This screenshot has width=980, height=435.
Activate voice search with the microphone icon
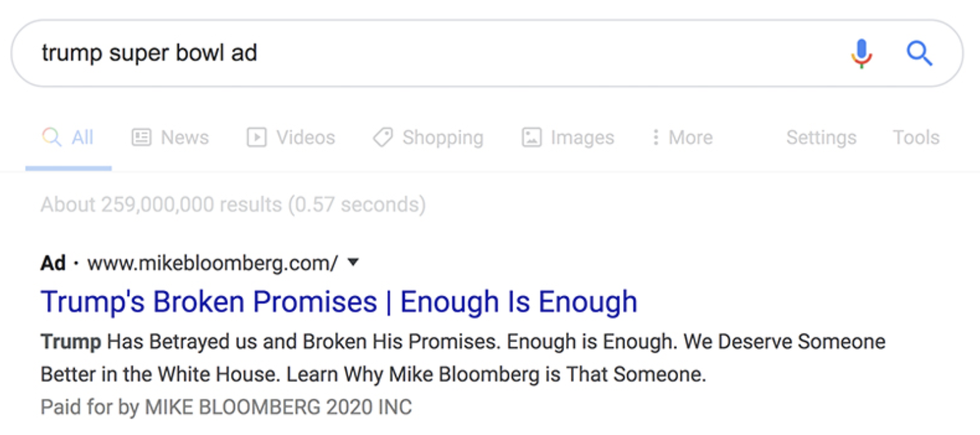click(861, 53)
